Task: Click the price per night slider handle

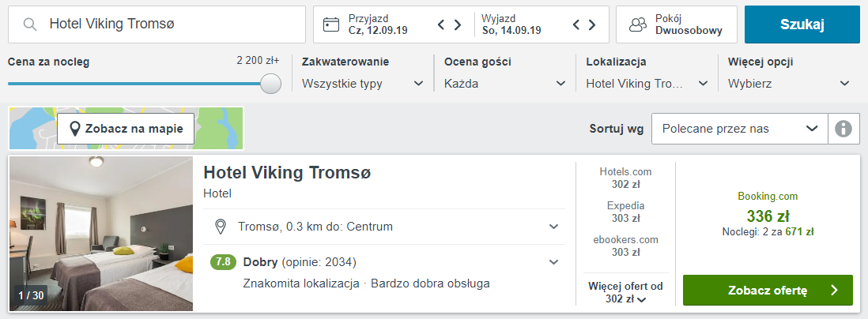Action: [271, 84]
